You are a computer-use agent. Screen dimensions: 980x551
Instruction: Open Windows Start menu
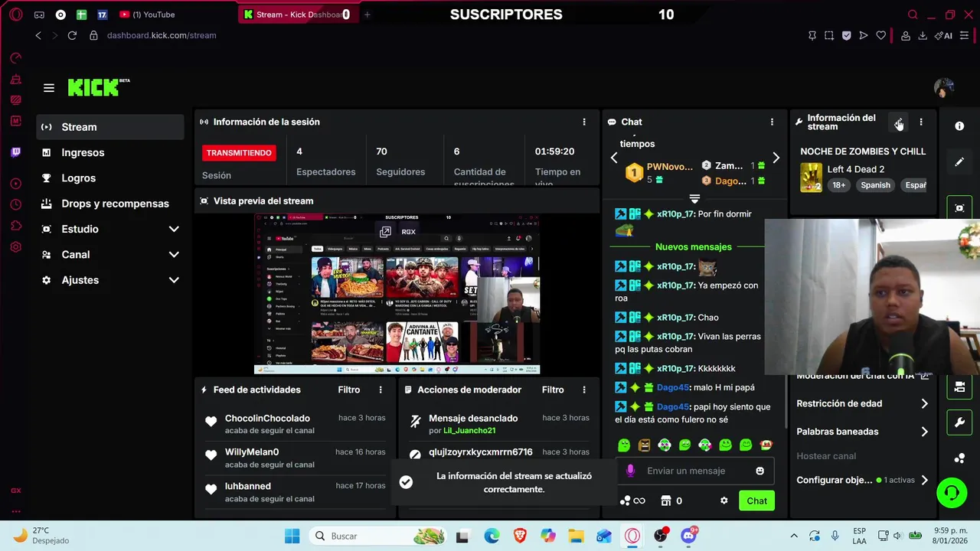292,536
